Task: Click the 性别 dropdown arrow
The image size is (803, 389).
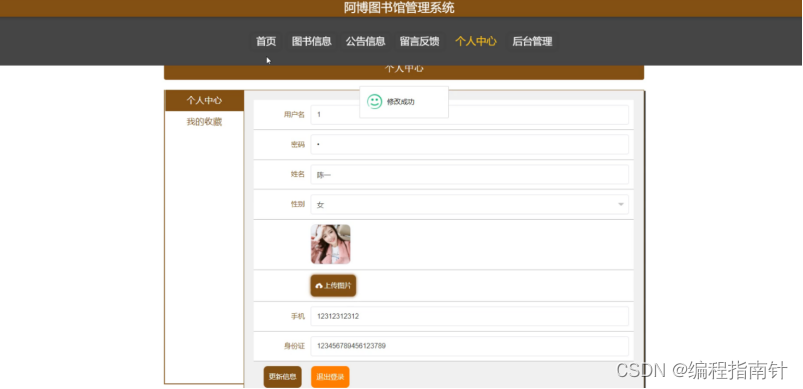Action: click(x=621, y=205)
